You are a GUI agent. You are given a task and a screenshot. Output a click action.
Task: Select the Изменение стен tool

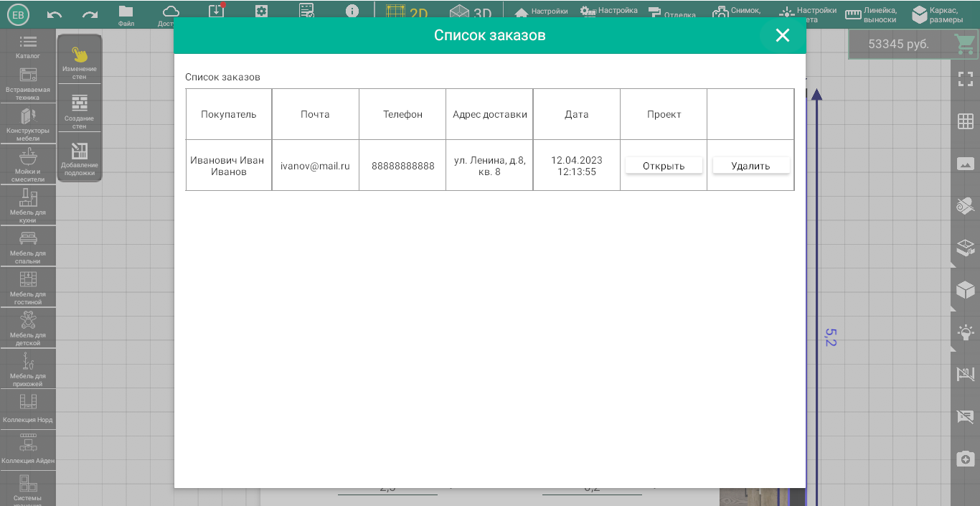point(80,62)
